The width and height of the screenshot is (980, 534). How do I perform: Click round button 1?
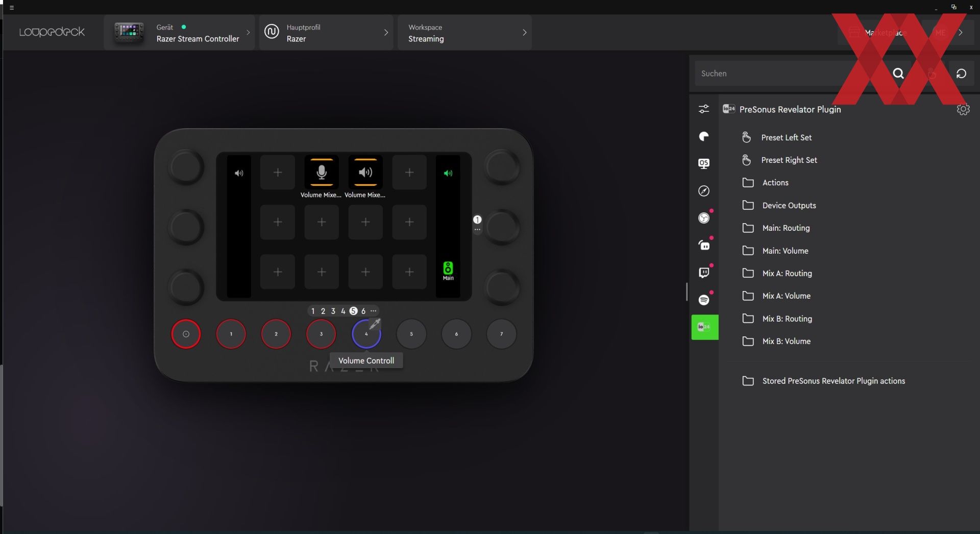point(231,334)
